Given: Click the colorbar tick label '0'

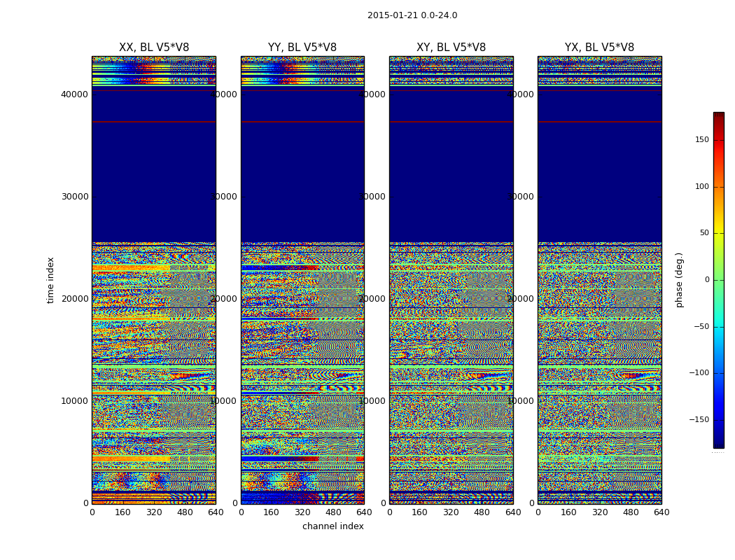Looking at the screenshot, I should pos(706,280).
